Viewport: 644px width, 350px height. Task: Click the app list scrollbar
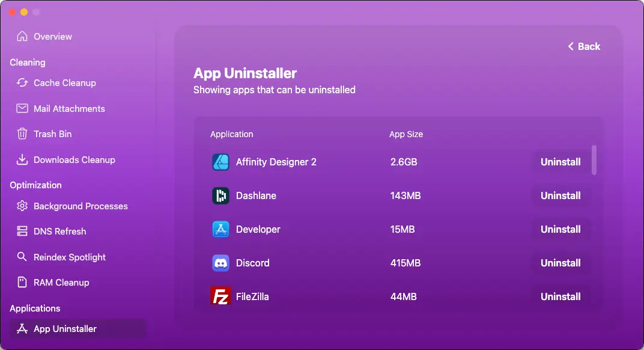(x=594, y=159)
